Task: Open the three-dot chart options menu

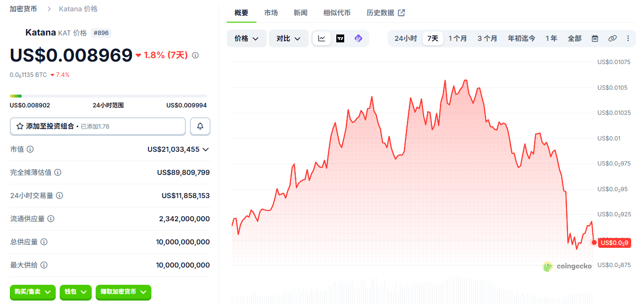Action: coord(628,38)
